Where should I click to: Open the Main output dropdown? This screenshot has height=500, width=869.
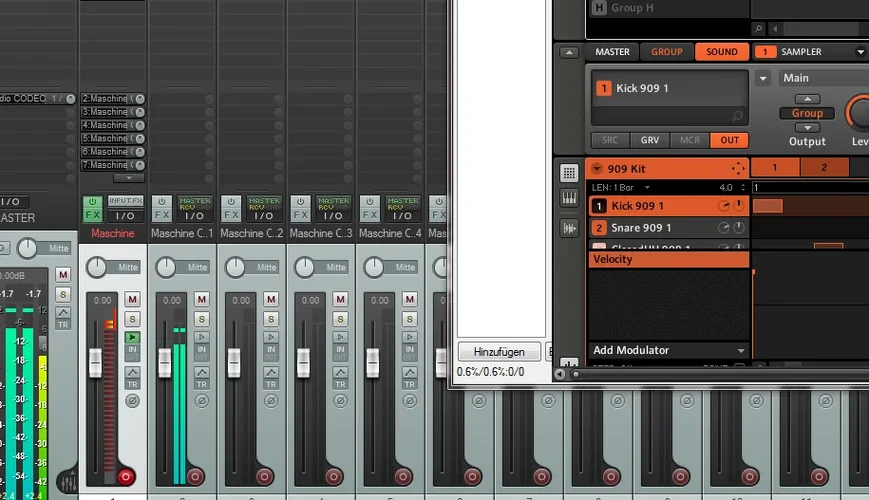(x=763, y=79)
